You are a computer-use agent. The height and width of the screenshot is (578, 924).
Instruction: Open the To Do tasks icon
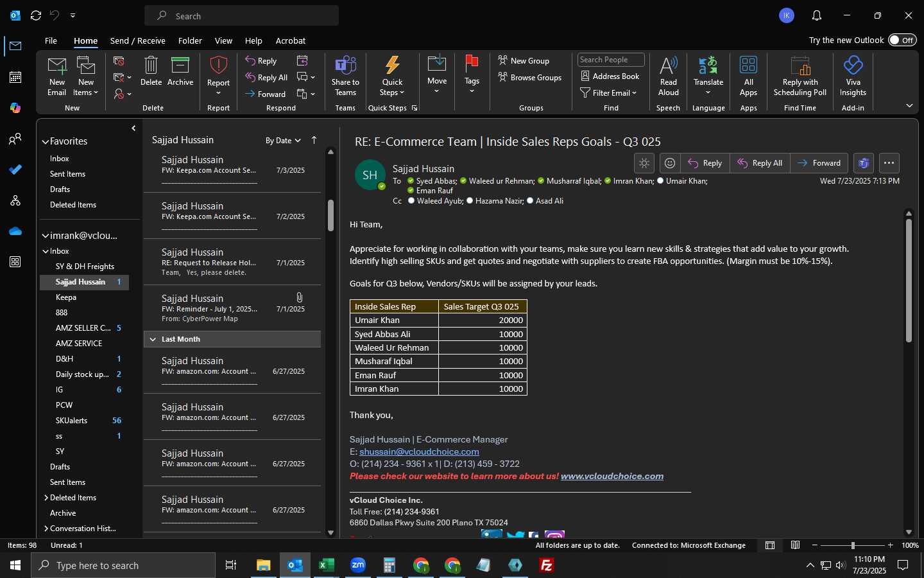click(x=15, y=170)
